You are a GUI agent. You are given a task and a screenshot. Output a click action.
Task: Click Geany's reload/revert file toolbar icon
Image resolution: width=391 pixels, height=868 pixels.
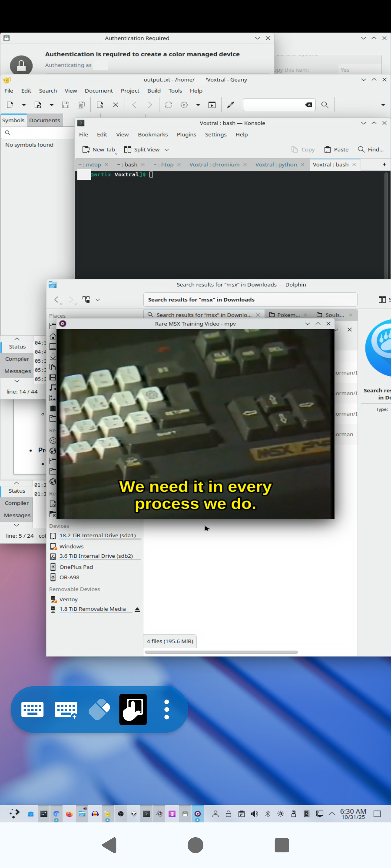pos(100,105)
